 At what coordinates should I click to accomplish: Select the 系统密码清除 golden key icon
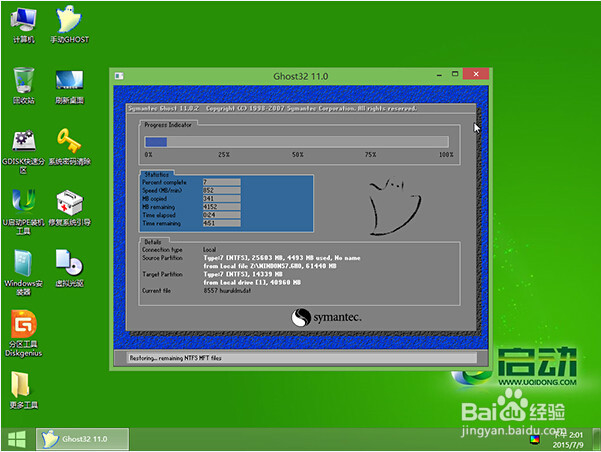(69, 147)
